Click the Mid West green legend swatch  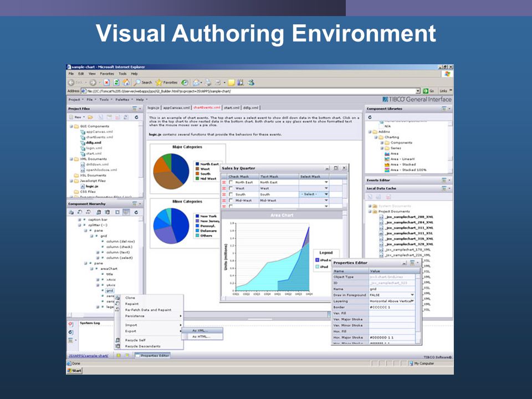click(197, 178)
